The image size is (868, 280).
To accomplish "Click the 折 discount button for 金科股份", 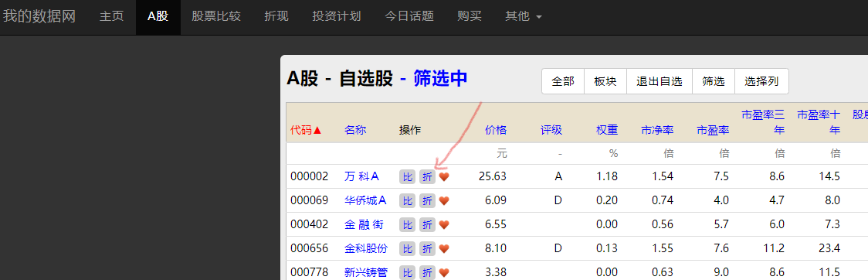I will [427, 248].
